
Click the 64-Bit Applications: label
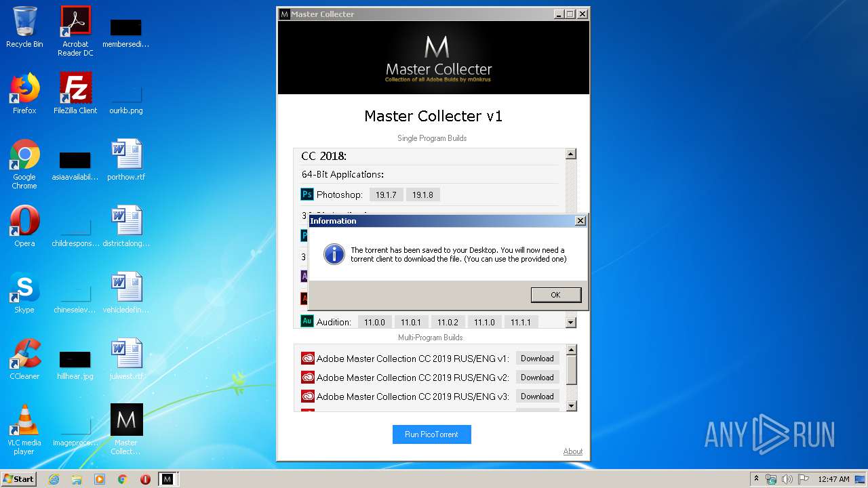point(342,175)
